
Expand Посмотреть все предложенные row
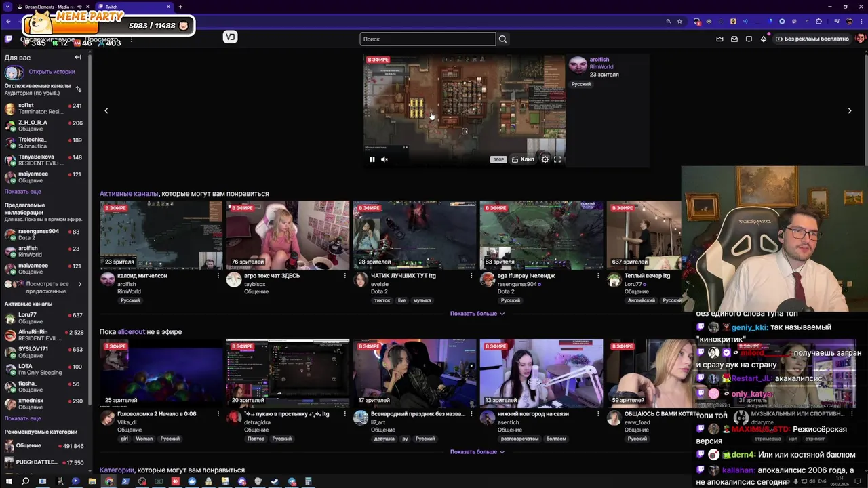tap(44, 287)
